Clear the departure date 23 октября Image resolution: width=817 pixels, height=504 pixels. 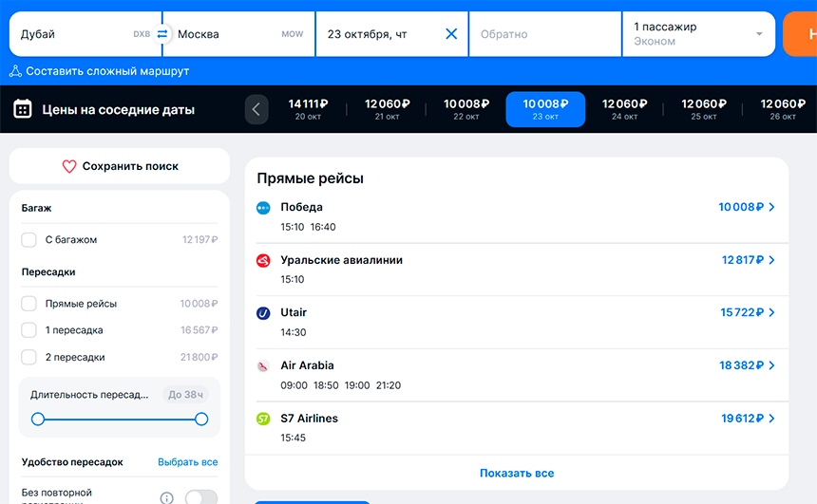click(451, 34)
